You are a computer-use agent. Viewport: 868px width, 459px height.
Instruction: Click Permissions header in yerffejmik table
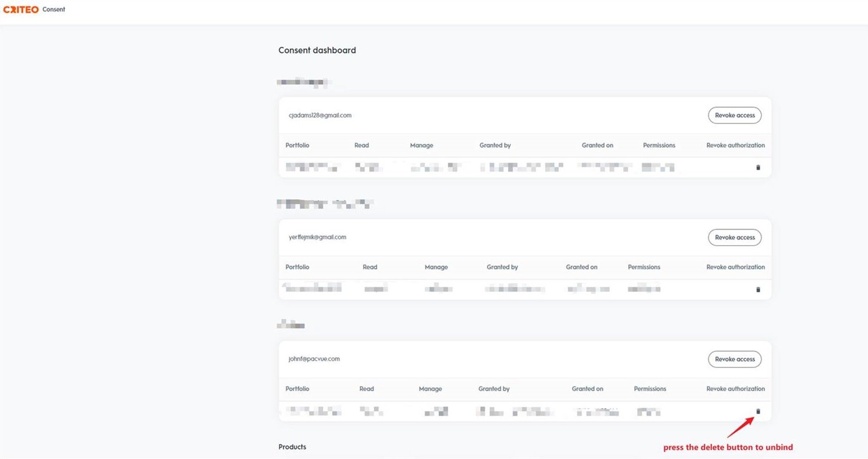coord(644,267)
